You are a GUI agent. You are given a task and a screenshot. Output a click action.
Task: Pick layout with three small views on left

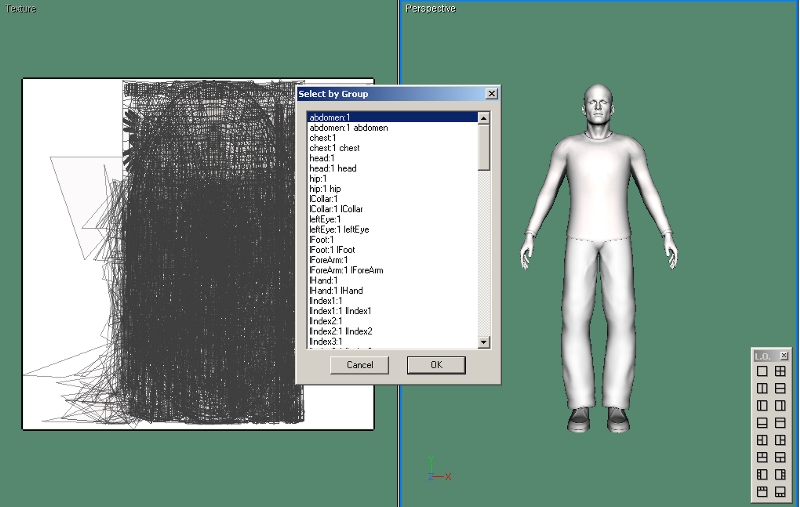click(x=762, y=475)
